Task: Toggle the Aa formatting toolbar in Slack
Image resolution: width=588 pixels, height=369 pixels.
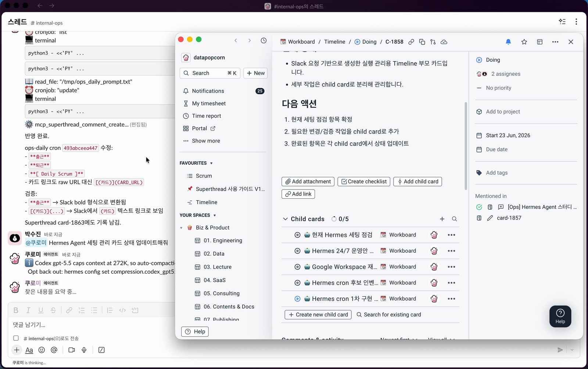Action: [29, 350]
